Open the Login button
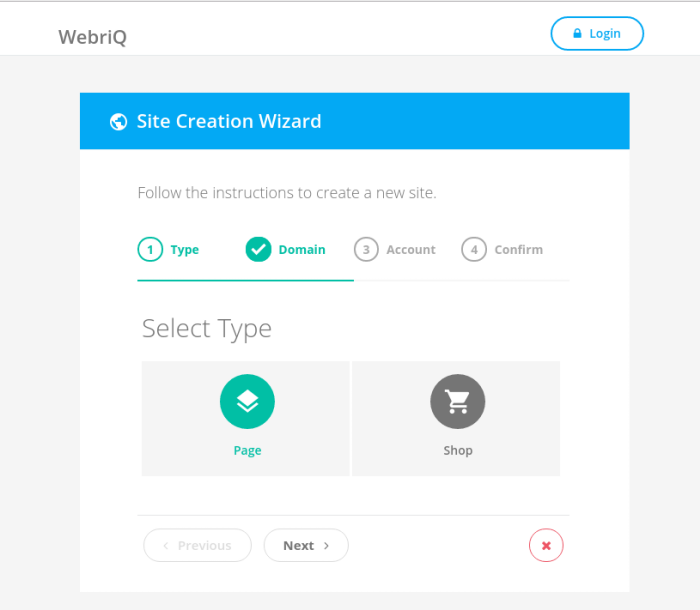 (x=597, y=33)
